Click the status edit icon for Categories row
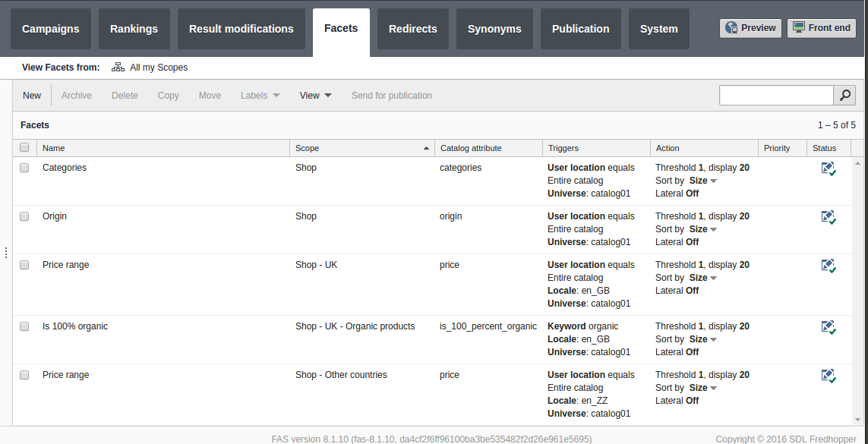The height and width of the screenshot is (444, 868). coord(829,168)
